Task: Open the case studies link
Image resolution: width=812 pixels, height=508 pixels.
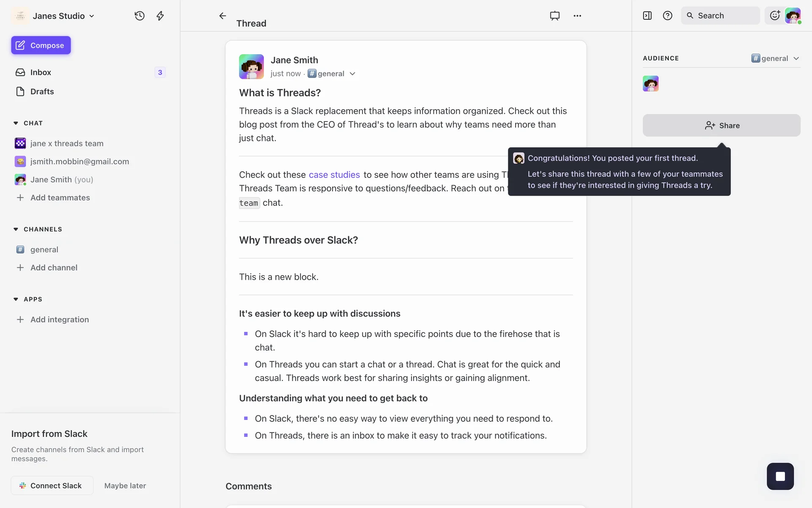Action: (334, 175)
